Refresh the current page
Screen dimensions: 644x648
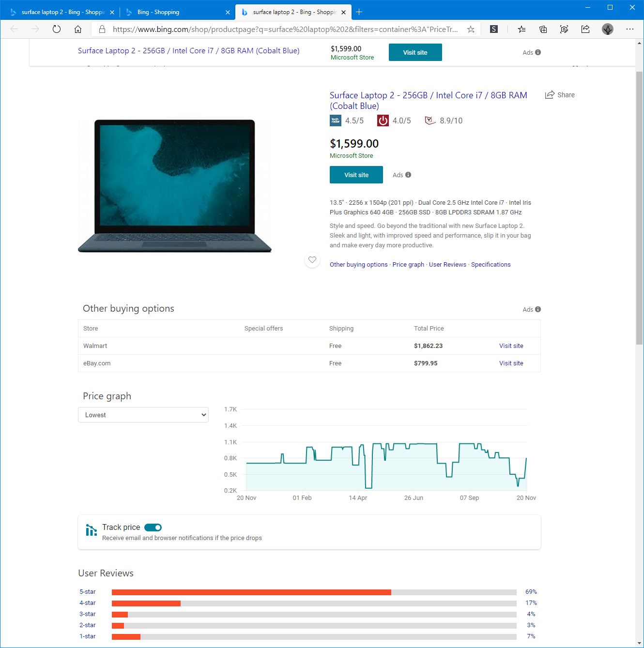point(57,29)
